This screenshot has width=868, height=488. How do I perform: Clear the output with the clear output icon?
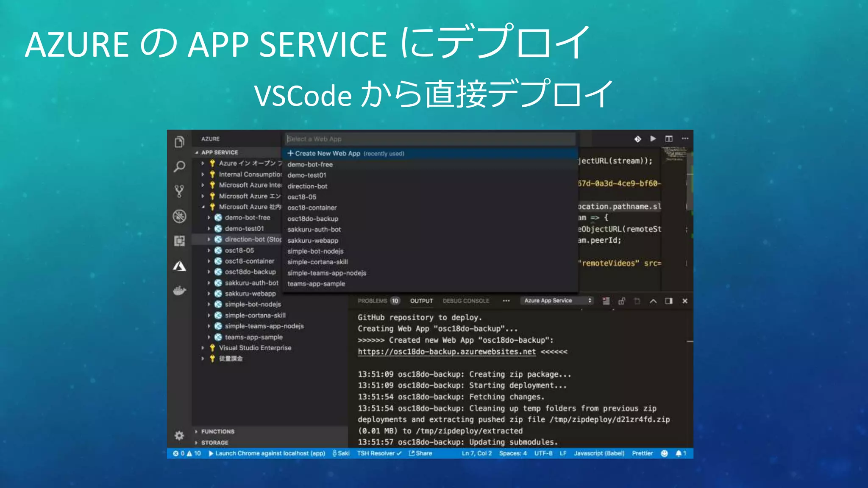[606, 301]
